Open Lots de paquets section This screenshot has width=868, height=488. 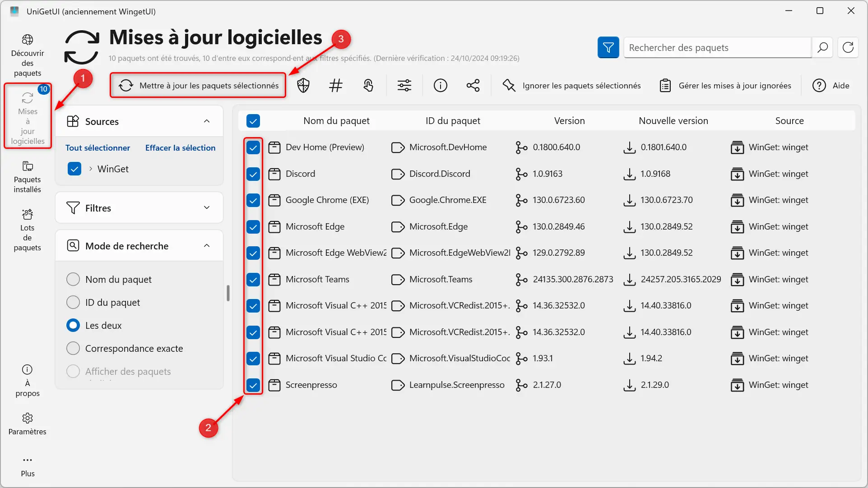[x=28, y=230]
